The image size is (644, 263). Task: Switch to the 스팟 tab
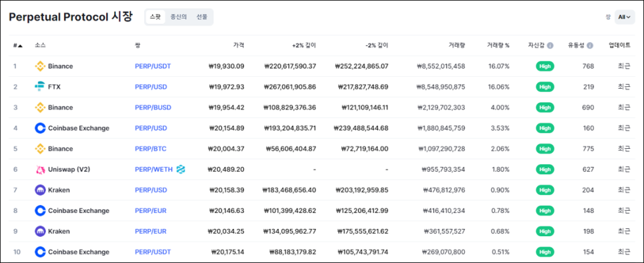point(155,17)
